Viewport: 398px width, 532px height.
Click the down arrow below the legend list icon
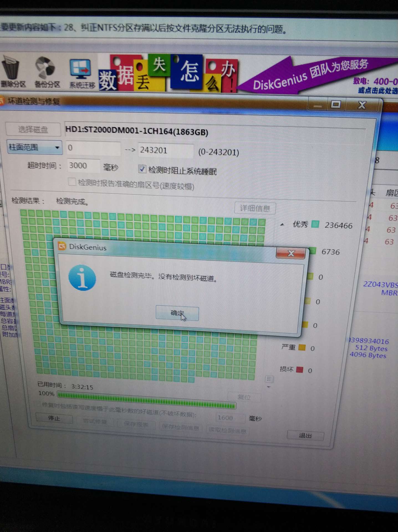269,387
